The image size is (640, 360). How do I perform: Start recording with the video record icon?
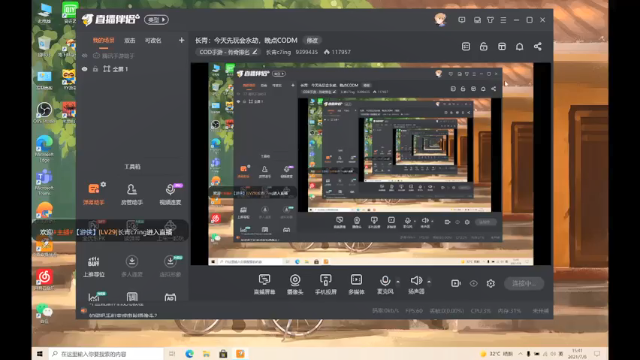(x=456, y=283)
